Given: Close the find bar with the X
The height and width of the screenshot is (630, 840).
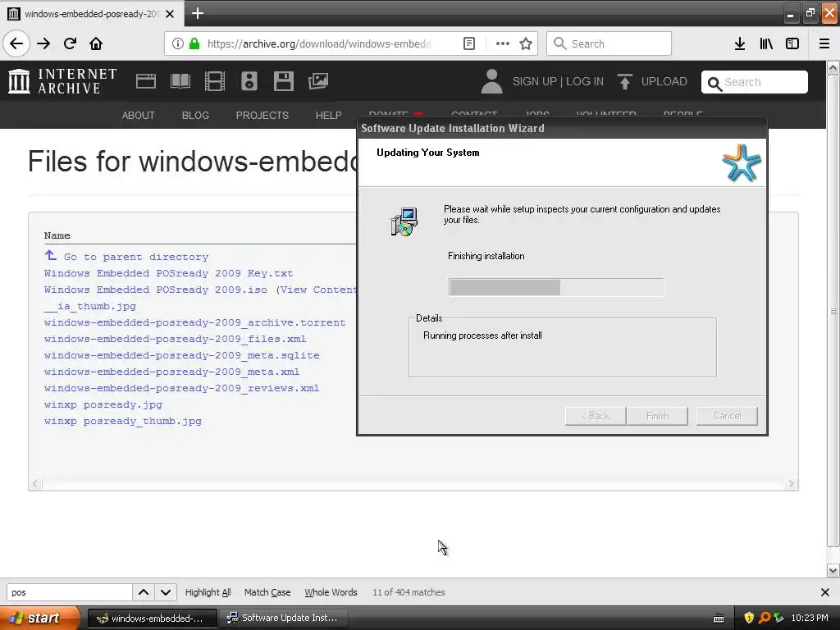Looking at the screenshot, I should (825, 592).
